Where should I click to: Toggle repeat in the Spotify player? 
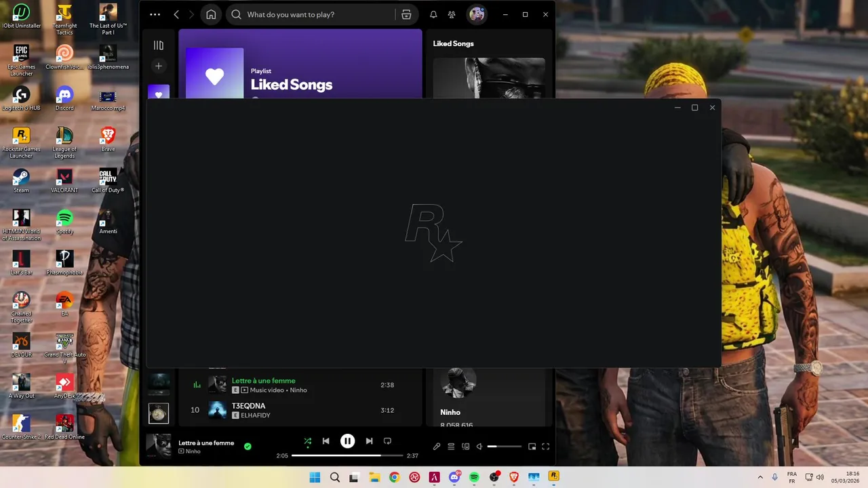pyautogui.click(x=387, y=441)
